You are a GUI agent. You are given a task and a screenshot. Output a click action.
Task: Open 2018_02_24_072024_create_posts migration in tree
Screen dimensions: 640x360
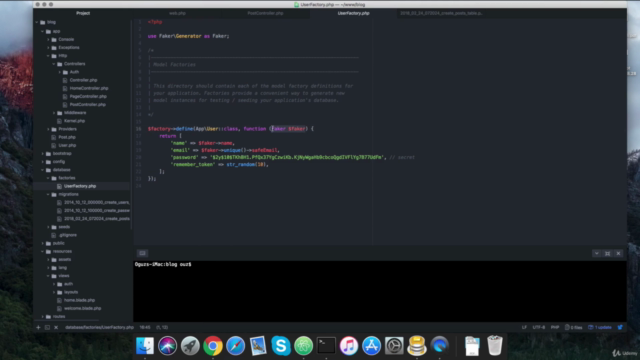[97, 219]
